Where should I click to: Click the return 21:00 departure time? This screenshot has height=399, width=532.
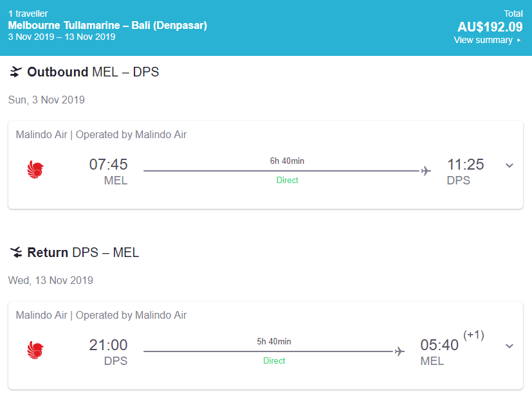[108, 345]
